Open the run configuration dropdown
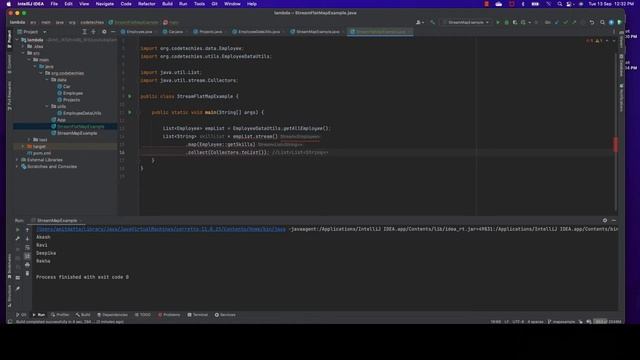Screen dimensions: 640x360 tap(467, 22)
